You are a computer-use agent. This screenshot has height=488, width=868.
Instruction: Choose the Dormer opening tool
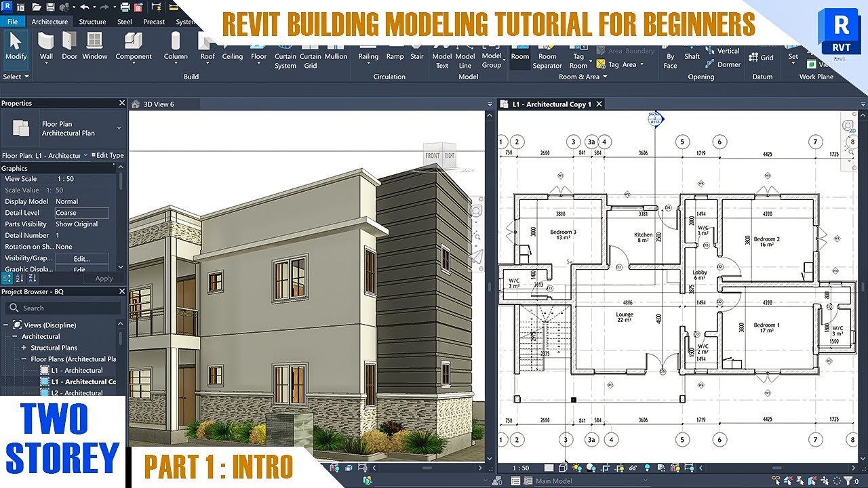click(x=723, y=64)
